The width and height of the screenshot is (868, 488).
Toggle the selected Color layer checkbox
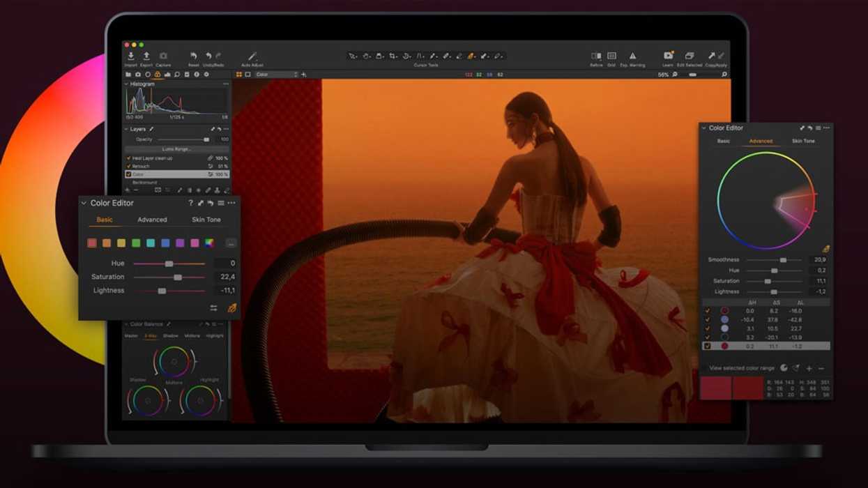pos(128,174)
